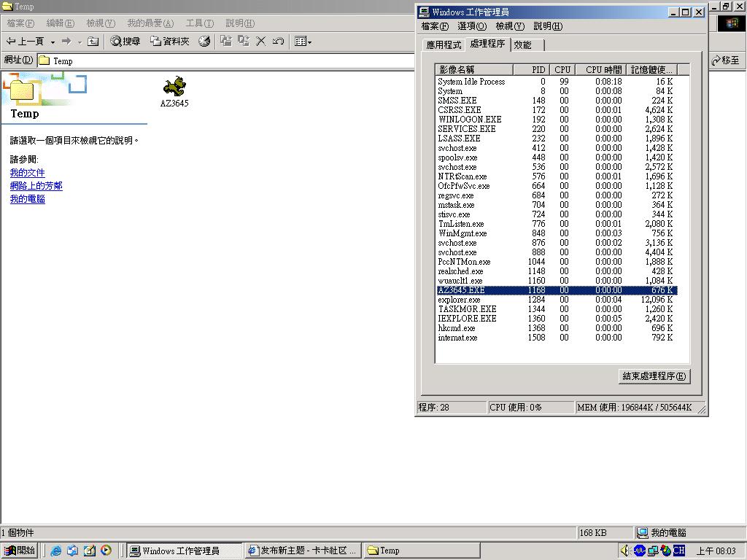The height and width of the screenshot is (560, 747).
Task: Open the 我的文件 link in Temp sidebar
Action: 27,172
